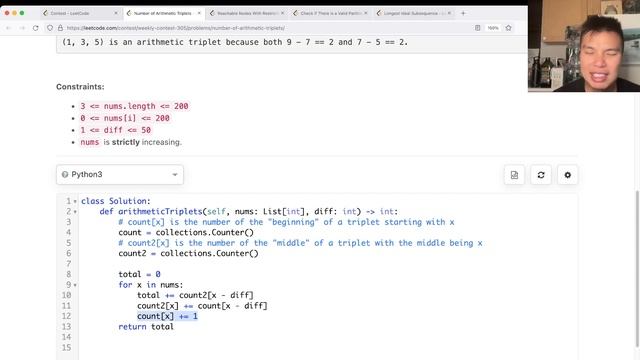640x360 pixels.
Task: Open the Python3 language dropdown
Action: coord(120,175)
